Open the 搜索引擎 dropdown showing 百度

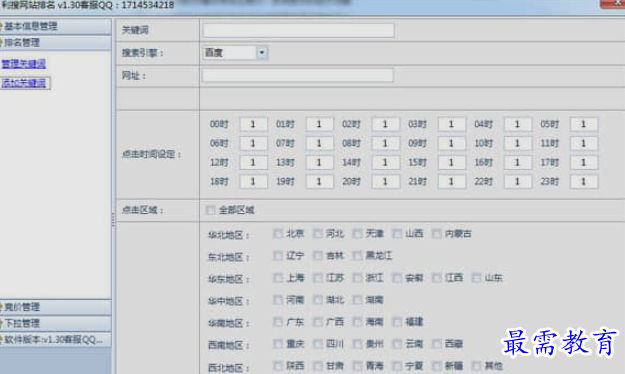click(x=235, y=53)
